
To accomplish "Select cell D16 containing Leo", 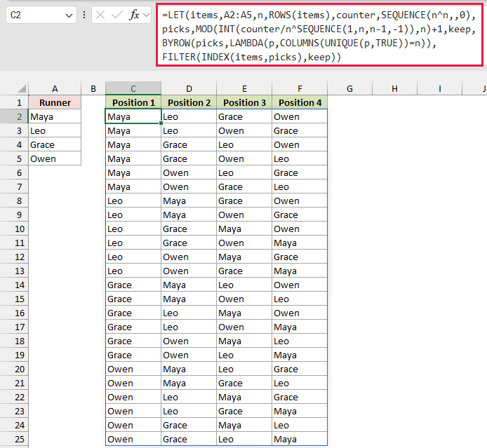I will coord(189,313).
